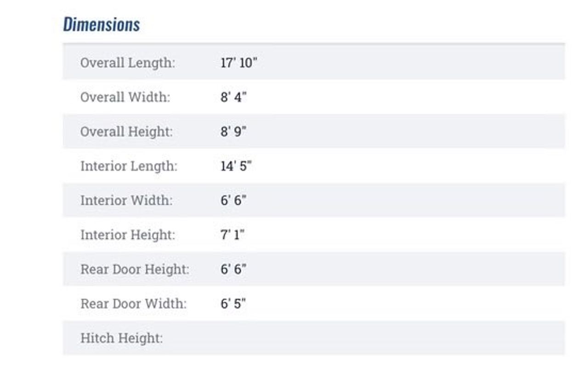The image size is (588, 384).
Task: Click the 17' 10" overall length value
Action: 238,63
